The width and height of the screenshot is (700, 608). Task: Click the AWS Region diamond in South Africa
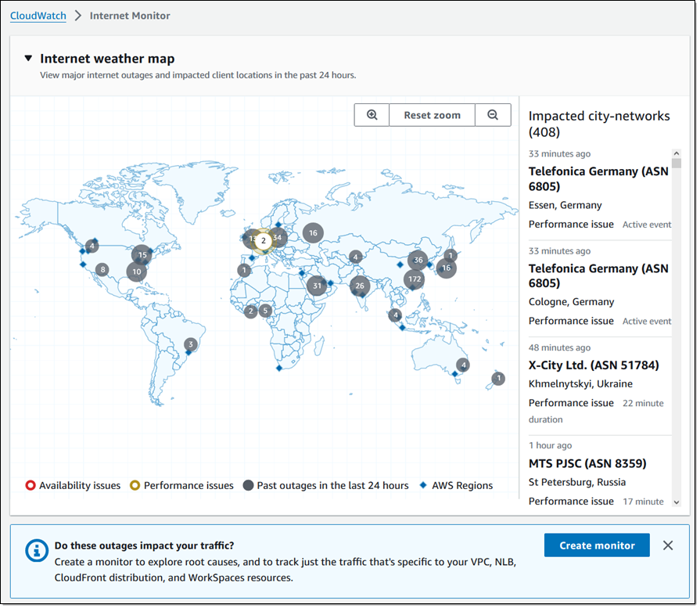(x=280, y=369)
